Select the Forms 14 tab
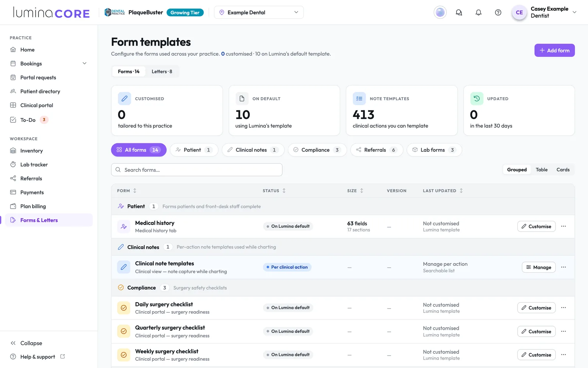588x368 pixels. point(129,71)
